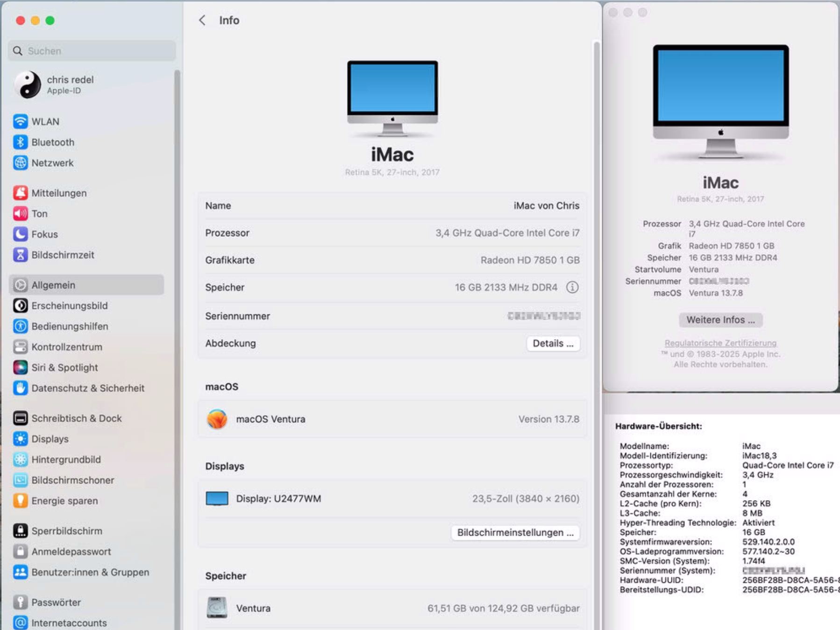The image size is (840, 630).
Task: Click the Weitere Infos button
Action: pos(720,320)
